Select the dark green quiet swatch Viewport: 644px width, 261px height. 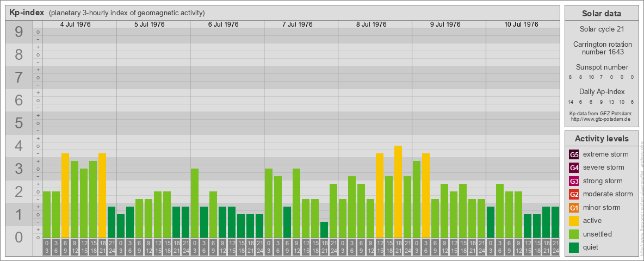(x=574, y=247)
